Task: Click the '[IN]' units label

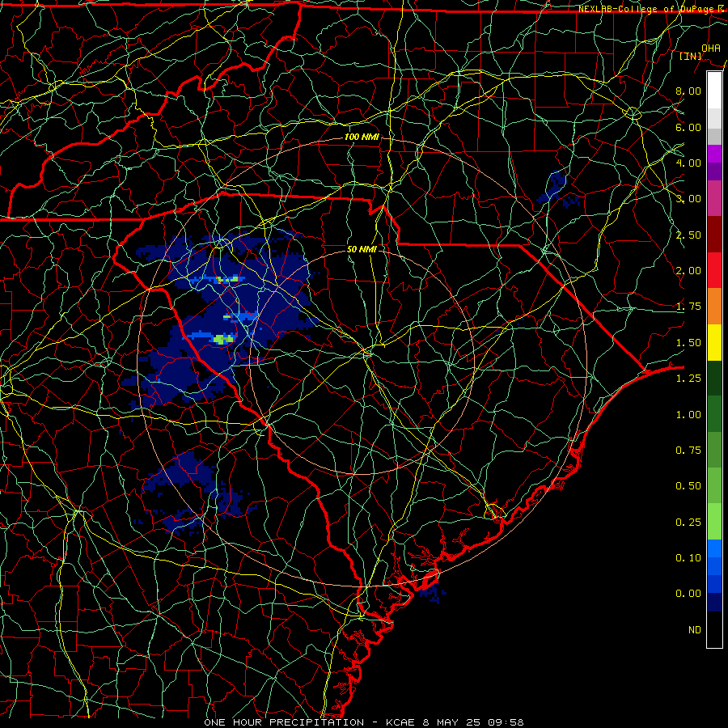Action: pos(691,56)
